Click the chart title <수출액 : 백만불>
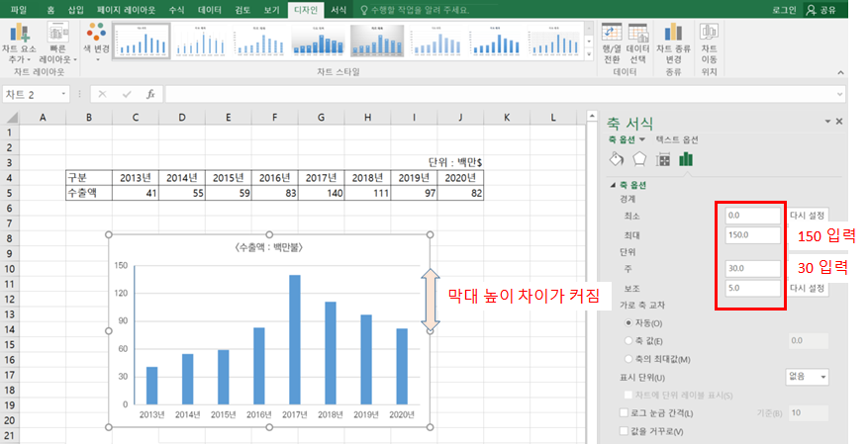 tap(268, 247)
